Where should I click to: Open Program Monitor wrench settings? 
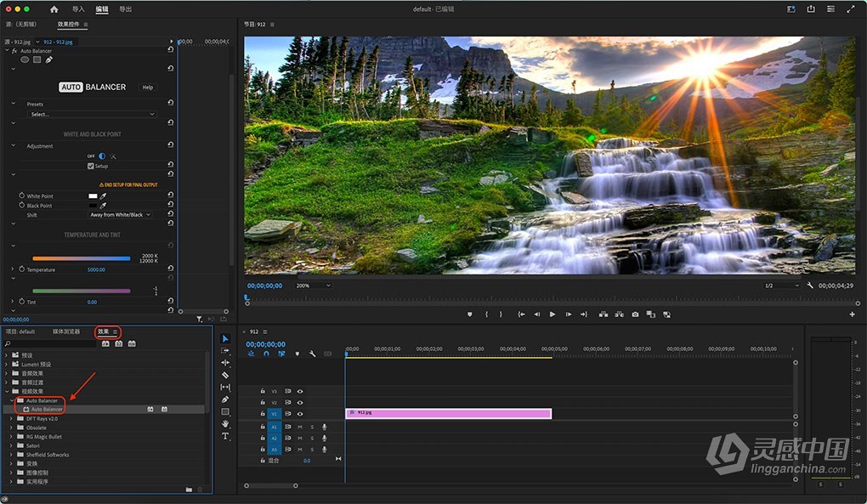810,286
